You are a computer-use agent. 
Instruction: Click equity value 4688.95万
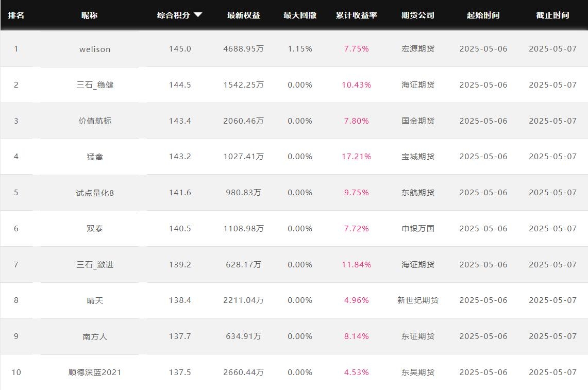243,49
